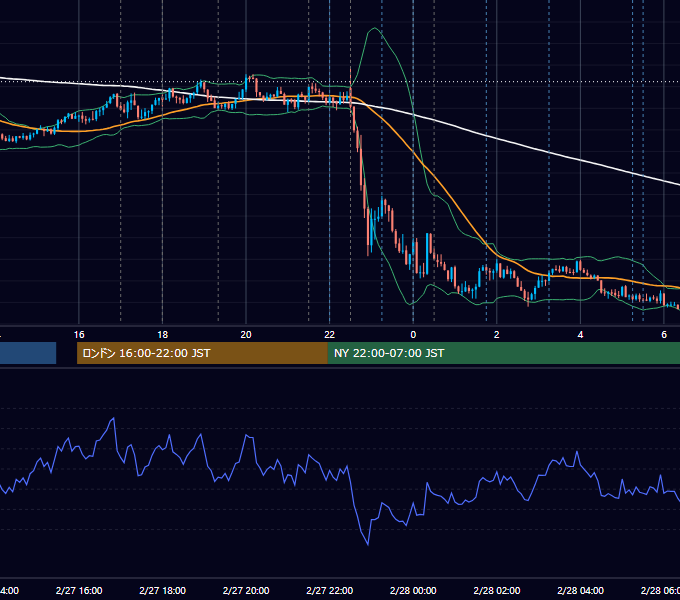Click the '0' hour label on price chart axis
The height and width of the screenshot is (600, 680).
click(x=413, y=335)
